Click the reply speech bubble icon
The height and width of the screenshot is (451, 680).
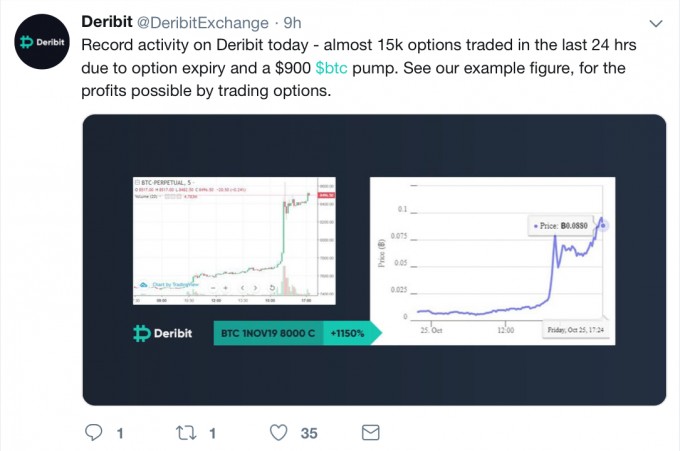[x=93, y=432]
